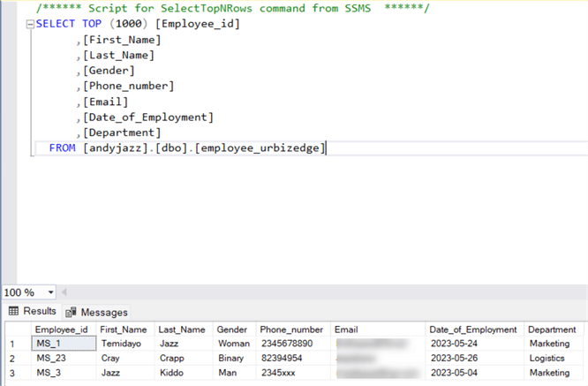Click the Results grid icon

(x=13, y=311)
